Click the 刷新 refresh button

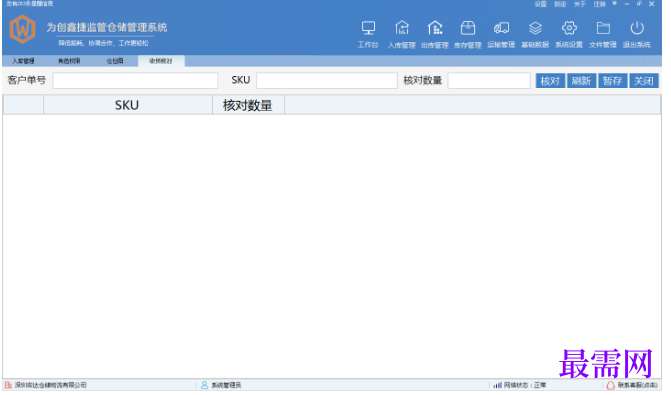click(x=581, y=80)
